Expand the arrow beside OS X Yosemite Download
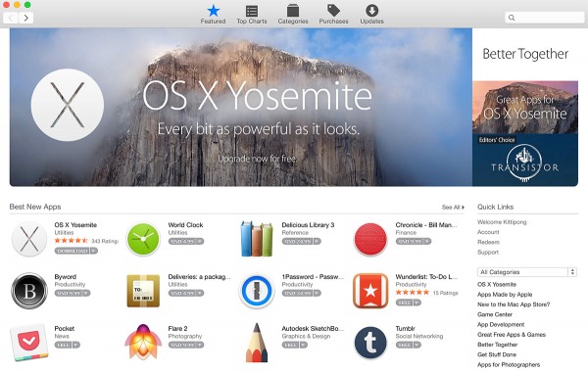Screen dimensions: 588x373 click(94, 251)
